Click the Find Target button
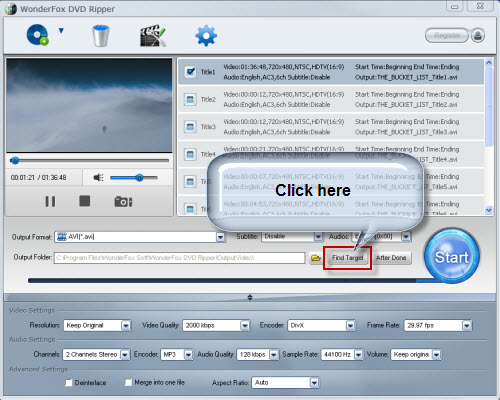The height and width of the screenshot is (400, 500). tap(347, 258)
